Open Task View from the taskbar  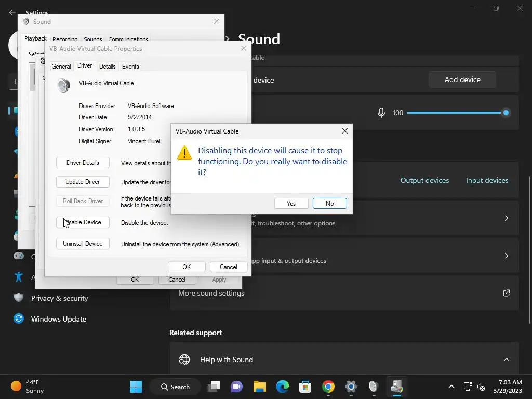(214, 387)
